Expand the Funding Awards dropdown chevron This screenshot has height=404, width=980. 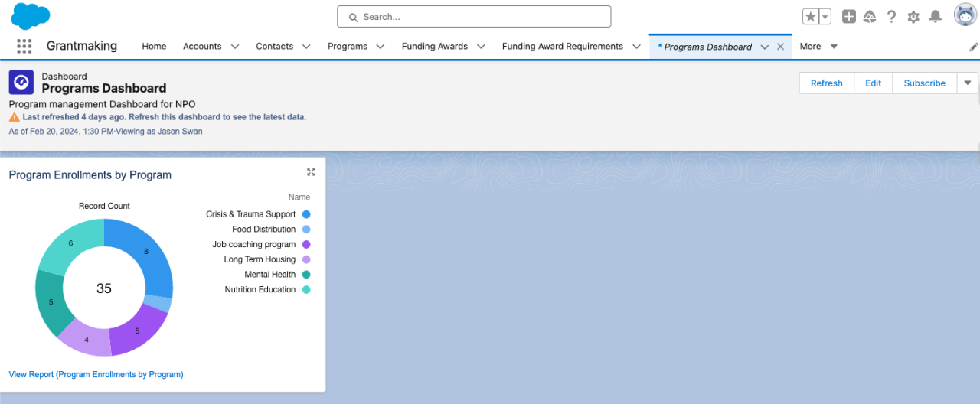[481, 47]
